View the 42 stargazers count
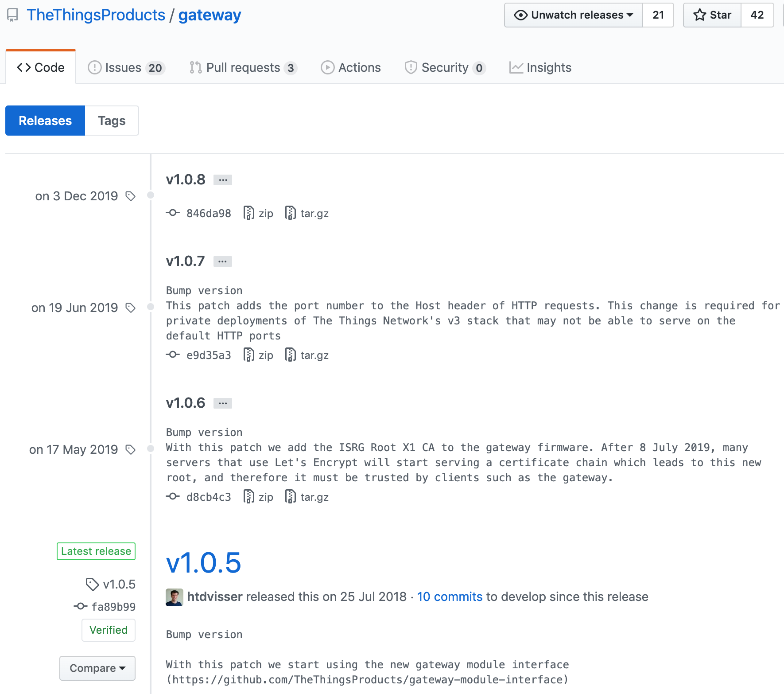This screenshot has height=694, width=784. tap(757, 15)
